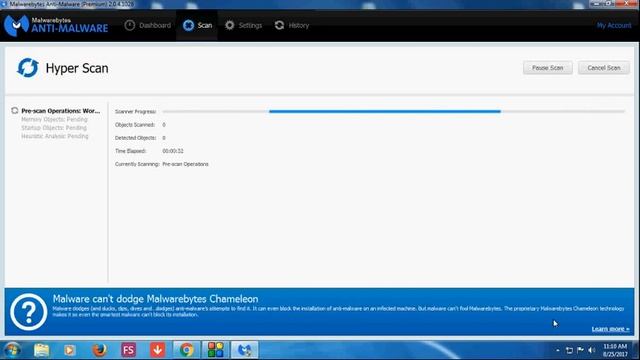Click the volume speaker tray icon
The width and height of the screenshot is (640, 360).
point(591,350)
